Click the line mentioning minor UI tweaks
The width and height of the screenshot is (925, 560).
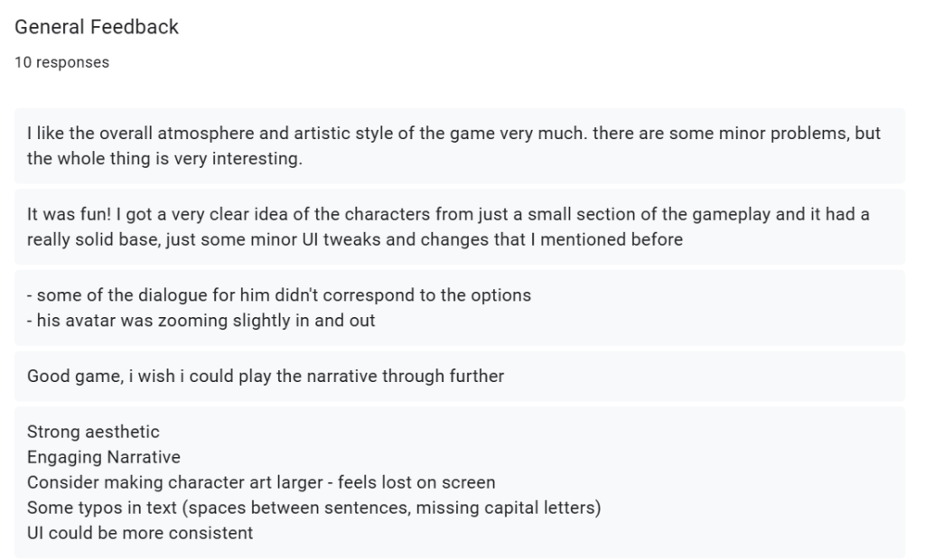click(354, 239)
